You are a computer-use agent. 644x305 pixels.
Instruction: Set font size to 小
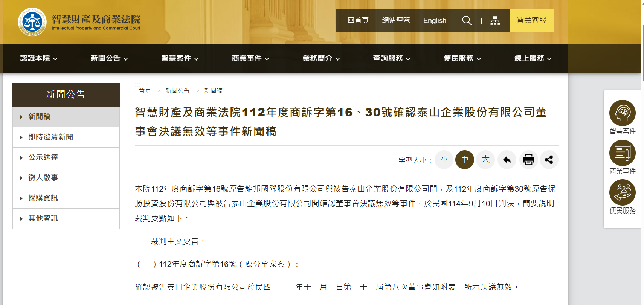[444, 160]
